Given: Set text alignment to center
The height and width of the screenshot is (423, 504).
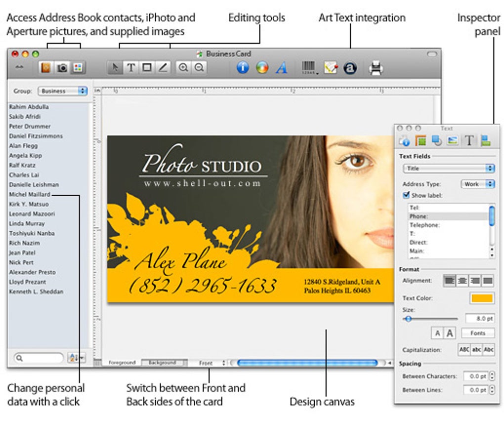Looking at the screenshot, I should [462, 281].
